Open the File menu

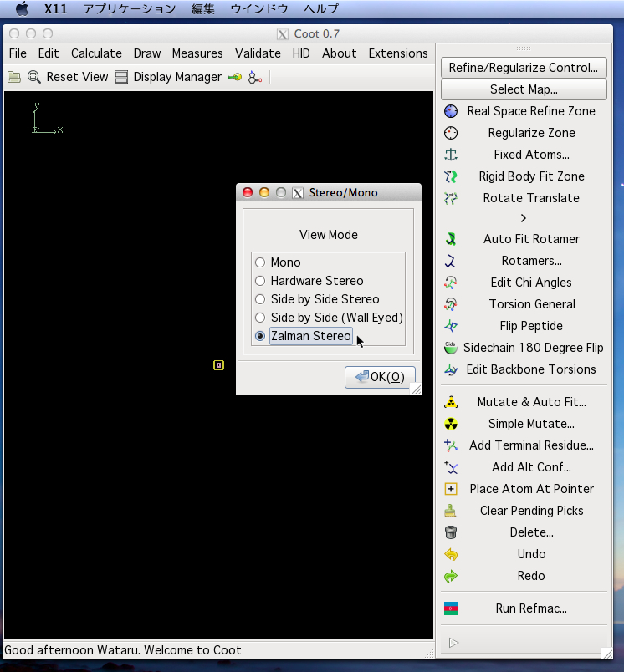click(x=18, y=53)
